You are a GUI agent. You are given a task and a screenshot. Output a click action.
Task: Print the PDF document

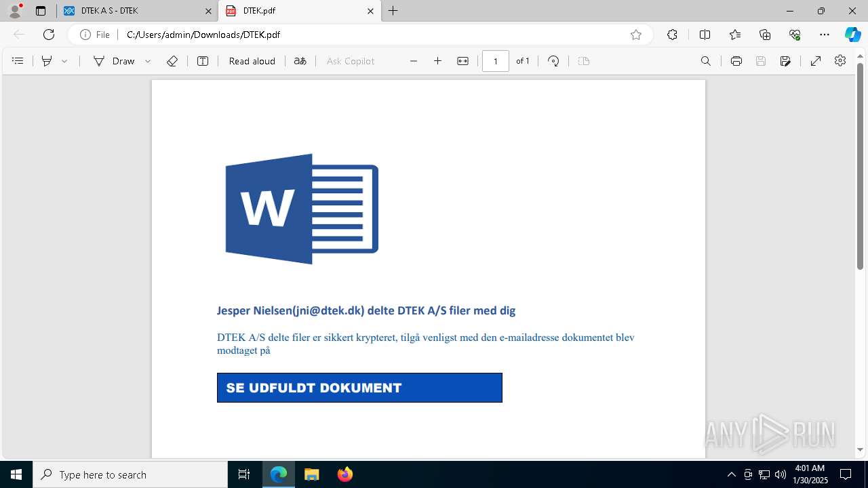click(x=736, y=61)
